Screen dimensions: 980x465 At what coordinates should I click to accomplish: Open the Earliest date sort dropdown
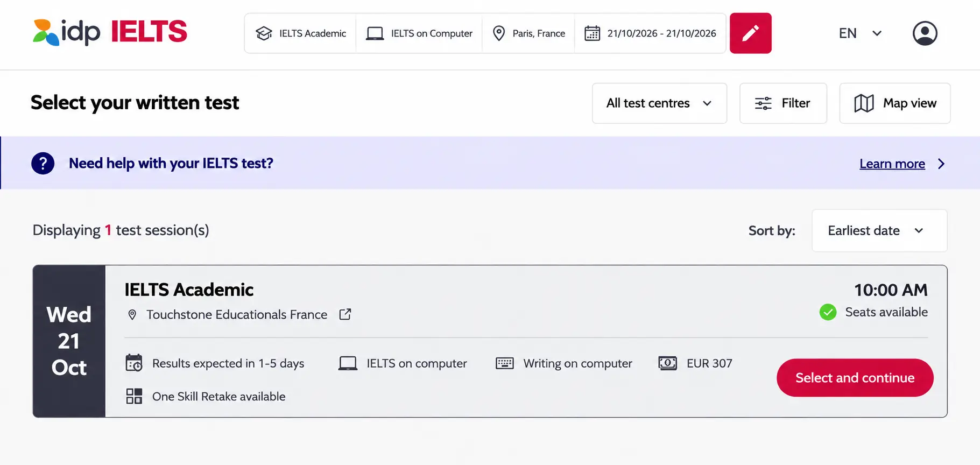879,230
